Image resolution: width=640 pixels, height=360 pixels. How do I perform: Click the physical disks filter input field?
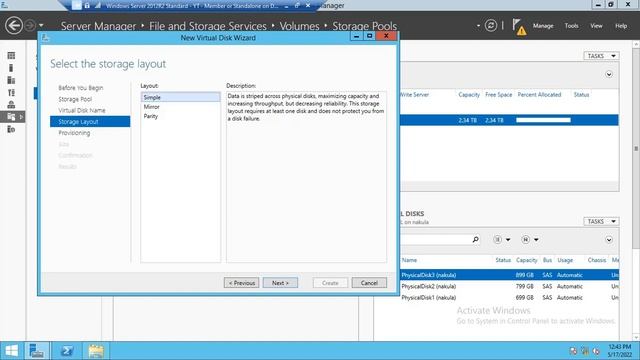click(x=435, y=240)
